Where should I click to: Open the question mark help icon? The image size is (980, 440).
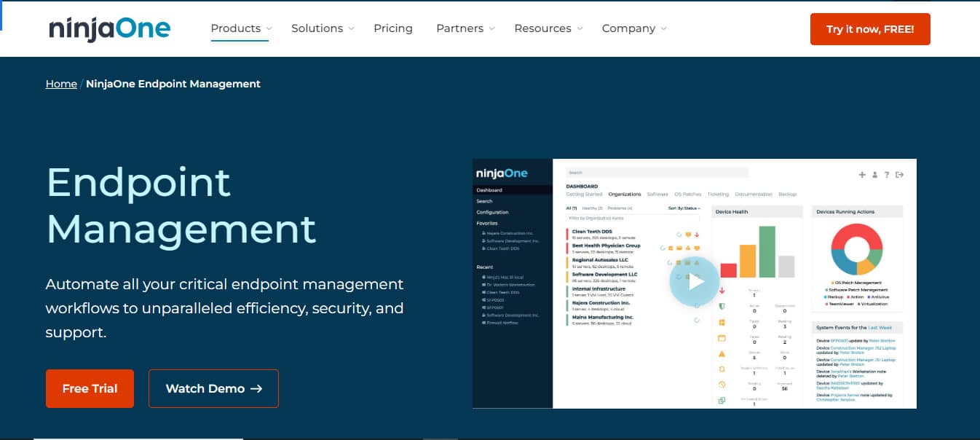tap(886, 175)
